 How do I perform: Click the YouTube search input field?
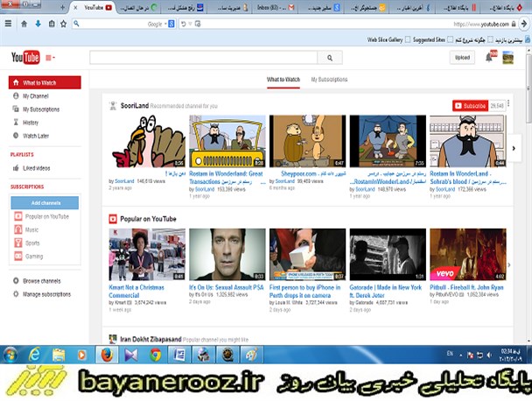pos(204,58)
